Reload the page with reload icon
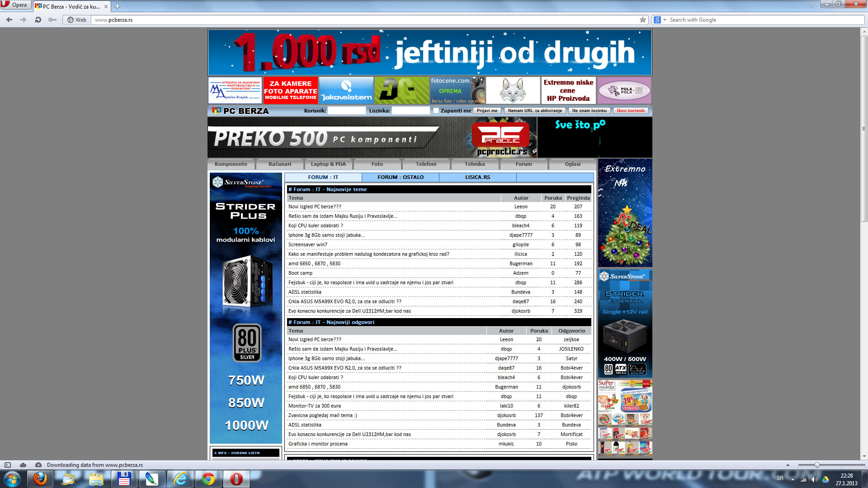868x488 pixels. pos(38,20)
